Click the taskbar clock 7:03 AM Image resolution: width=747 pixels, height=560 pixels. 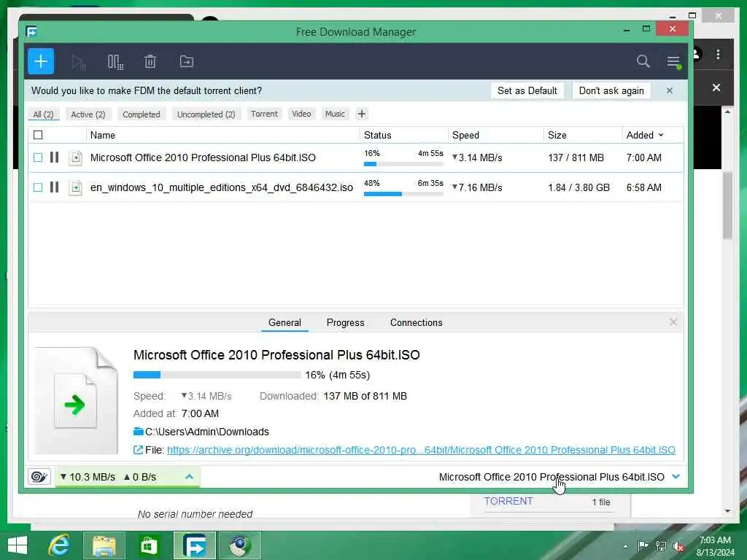715,540
